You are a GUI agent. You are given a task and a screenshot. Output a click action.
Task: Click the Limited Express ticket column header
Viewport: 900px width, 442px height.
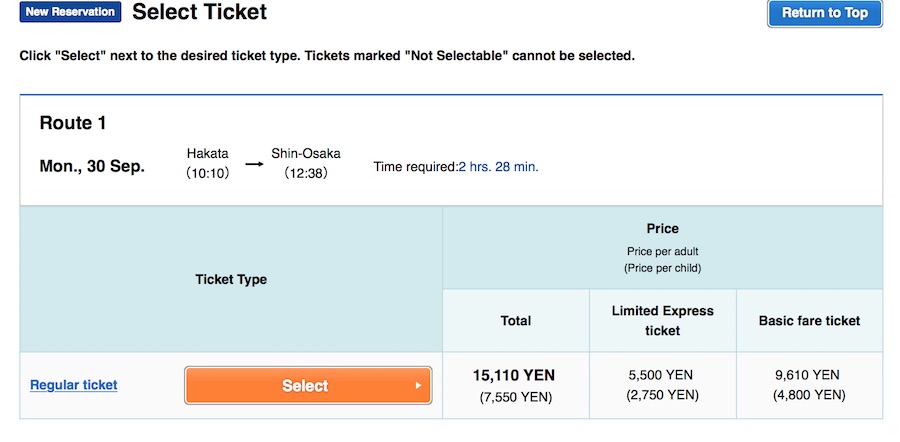point(662,321)
